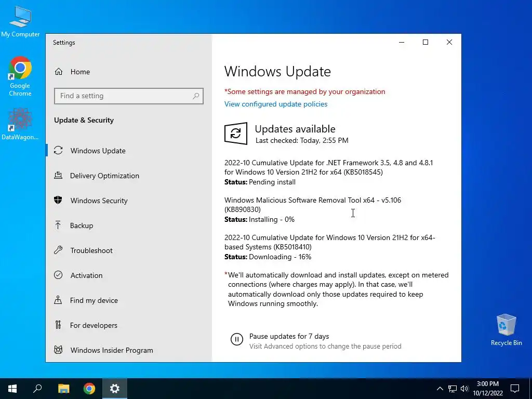Click the Windows Insider cat icon
532x399 pixels.
click(58, 350)
